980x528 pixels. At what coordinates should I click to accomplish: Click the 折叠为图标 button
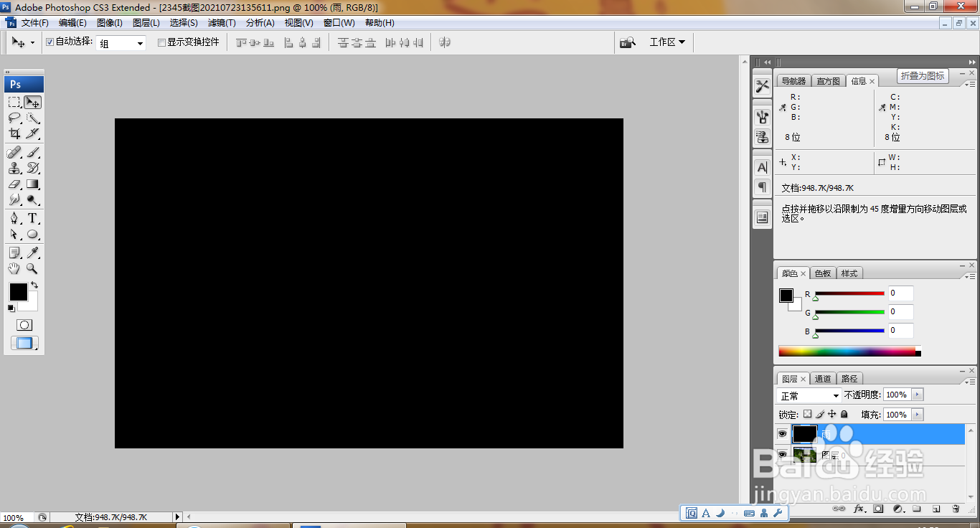[923, 76]
